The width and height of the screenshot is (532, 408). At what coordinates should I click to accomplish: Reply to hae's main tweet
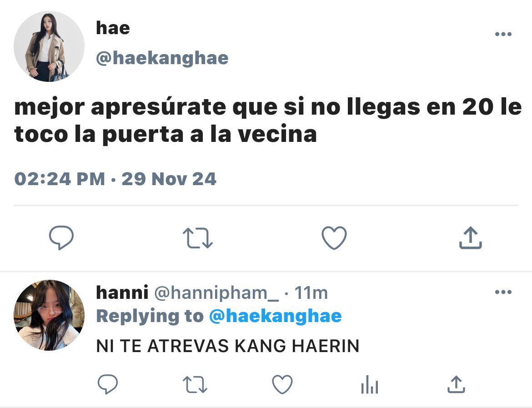tap(61, 237)
